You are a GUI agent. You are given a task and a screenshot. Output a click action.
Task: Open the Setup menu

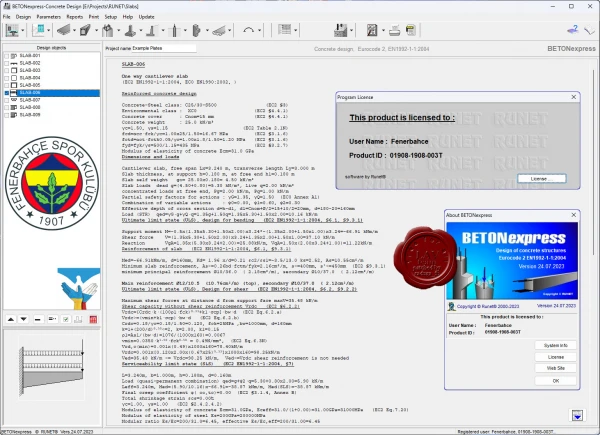coord(111,17)
